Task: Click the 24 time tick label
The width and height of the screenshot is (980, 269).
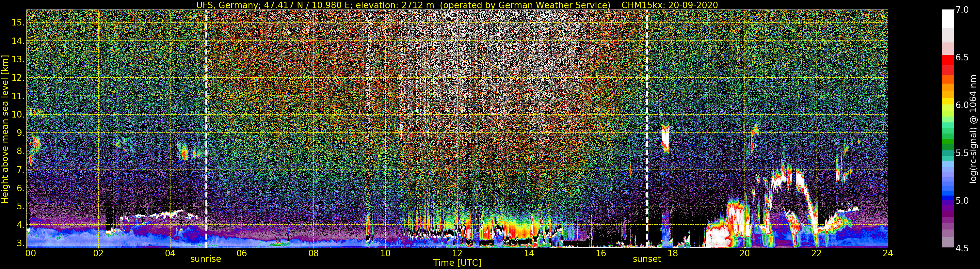Action: point(888,253)
